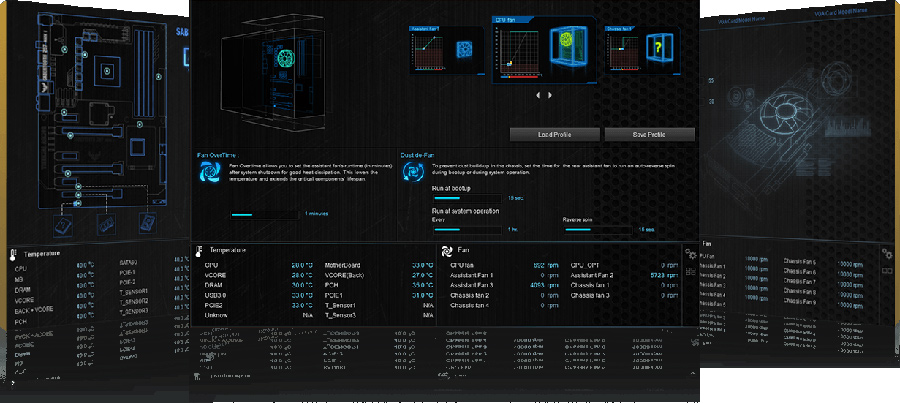Open settings gear on the right Fan panel
Image resolution: width=900 pixels, height=403 pixels.
click(887, 253)
